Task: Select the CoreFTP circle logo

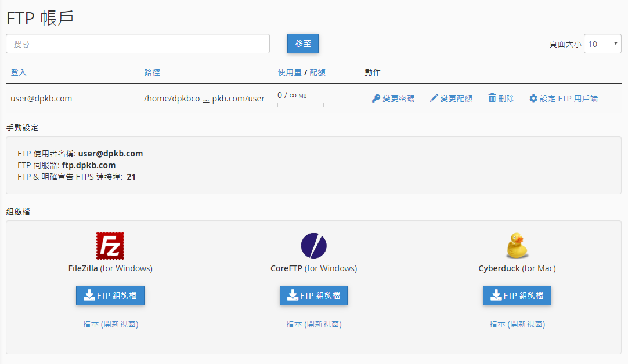Action: 313,245
